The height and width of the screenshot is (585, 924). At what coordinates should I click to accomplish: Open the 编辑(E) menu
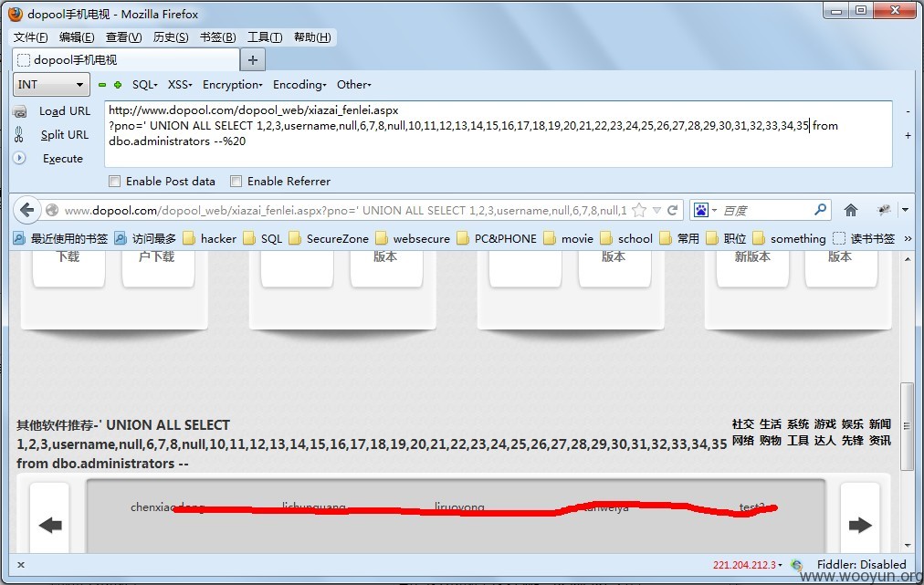(x=77, y=37)
